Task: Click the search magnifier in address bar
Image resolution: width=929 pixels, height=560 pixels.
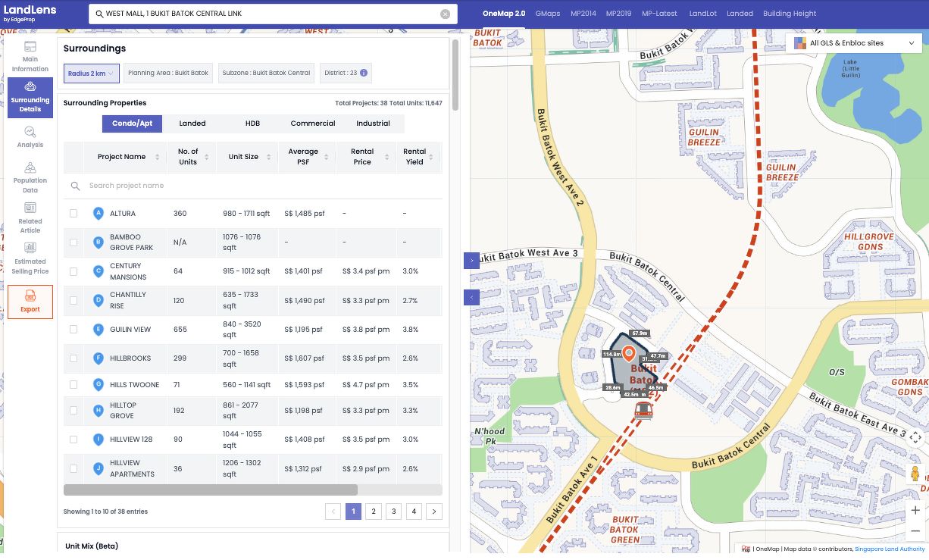Action: click(x=99, y=14)
